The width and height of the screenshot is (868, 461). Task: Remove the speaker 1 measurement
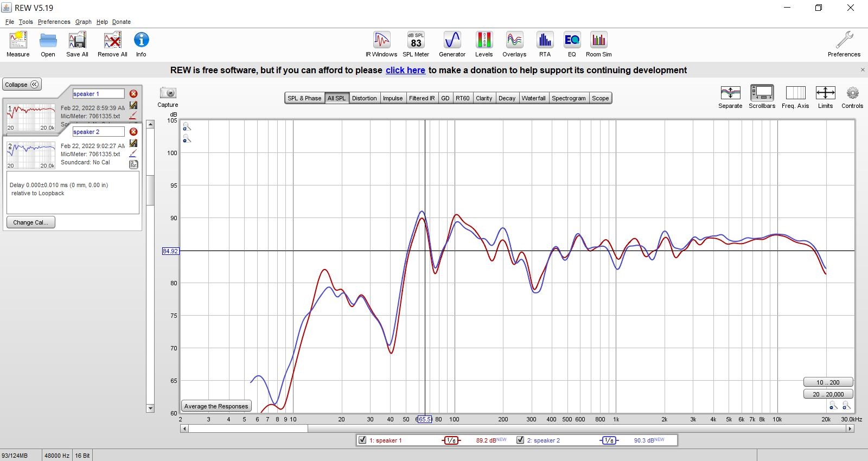click(133, 94)
